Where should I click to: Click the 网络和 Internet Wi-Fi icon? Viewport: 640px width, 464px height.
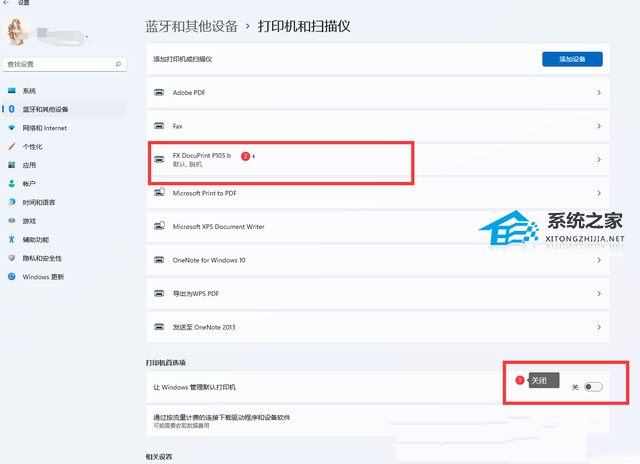pos(12,128)
